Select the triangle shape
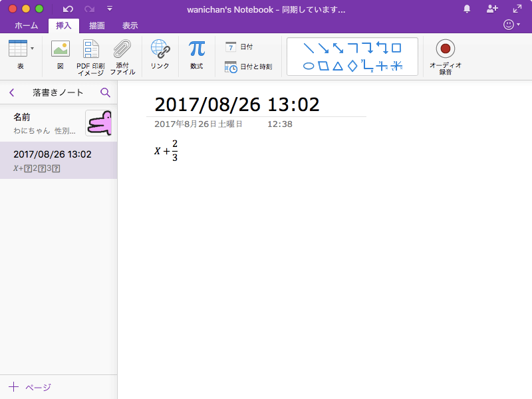This screenshot has height=399, width=532. 338,66
